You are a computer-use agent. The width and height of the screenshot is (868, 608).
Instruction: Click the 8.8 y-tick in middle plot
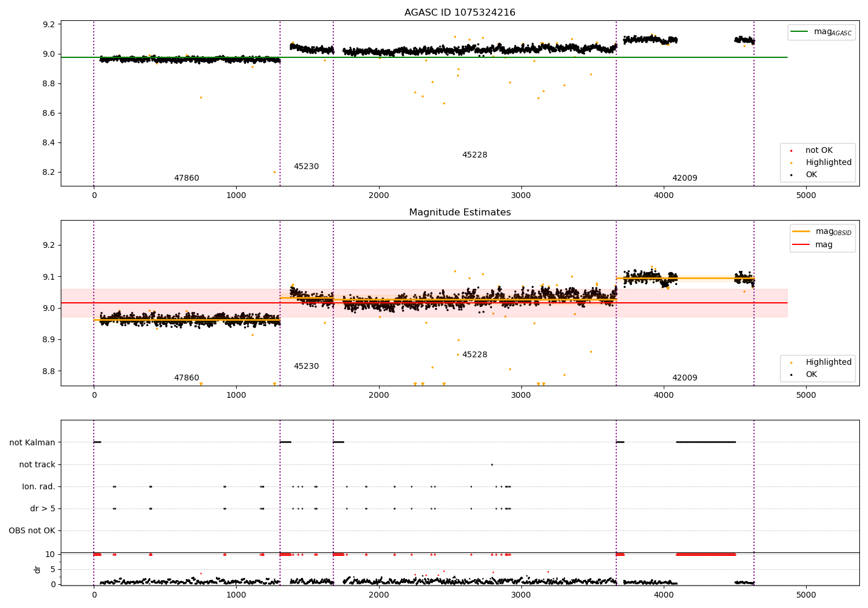click(x=49, y=371)
